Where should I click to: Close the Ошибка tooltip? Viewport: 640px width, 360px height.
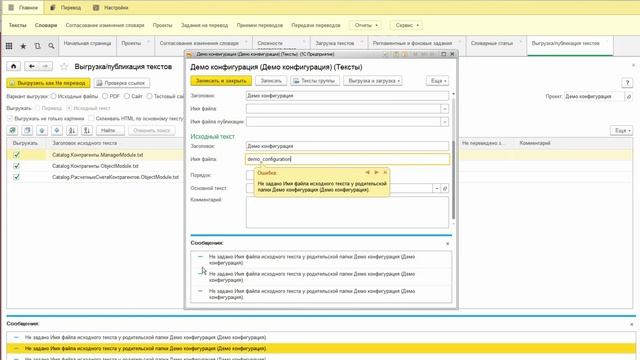pos(385,173)
